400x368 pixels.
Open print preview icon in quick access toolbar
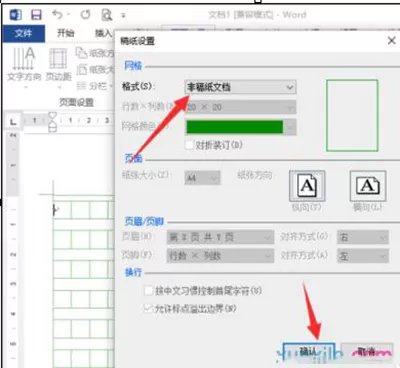(x=107, y=15)
